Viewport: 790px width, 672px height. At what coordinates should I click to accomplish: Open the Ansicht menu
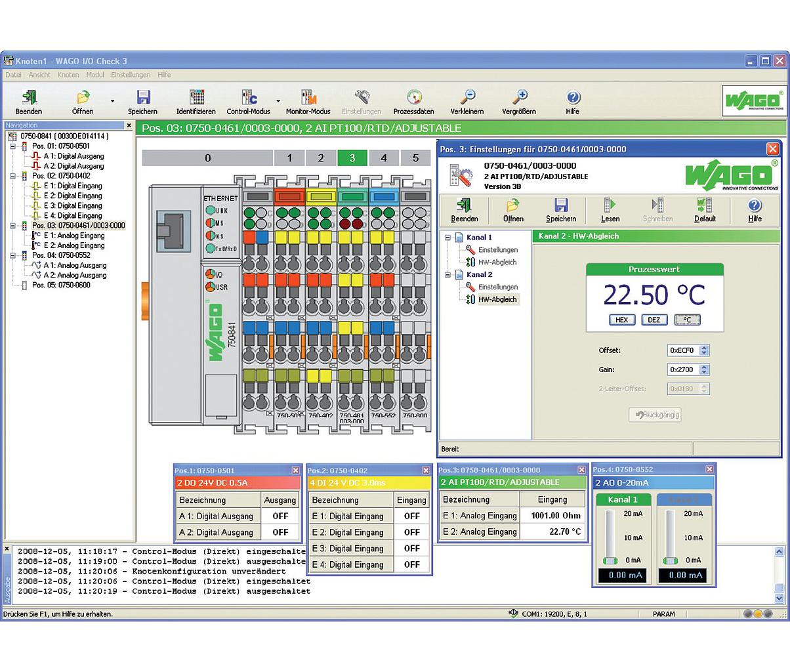click(x=39, y=75)
